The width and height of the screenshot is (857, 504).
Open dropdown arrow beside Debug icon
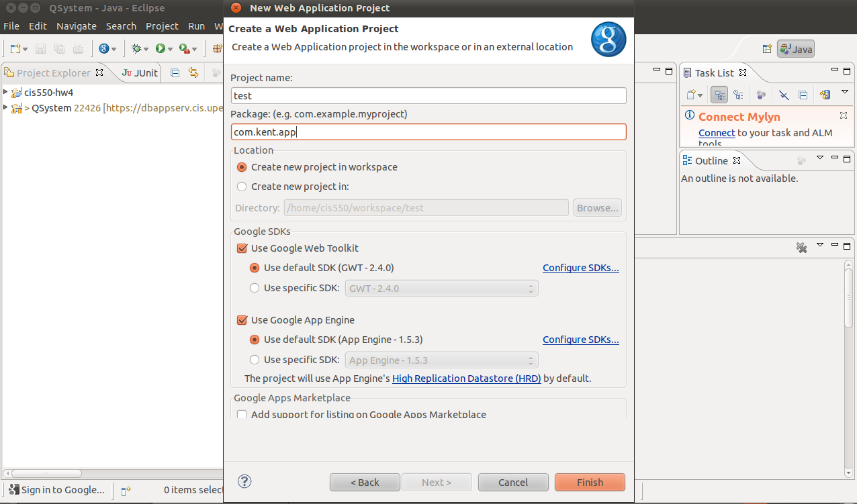pos(146,49)
